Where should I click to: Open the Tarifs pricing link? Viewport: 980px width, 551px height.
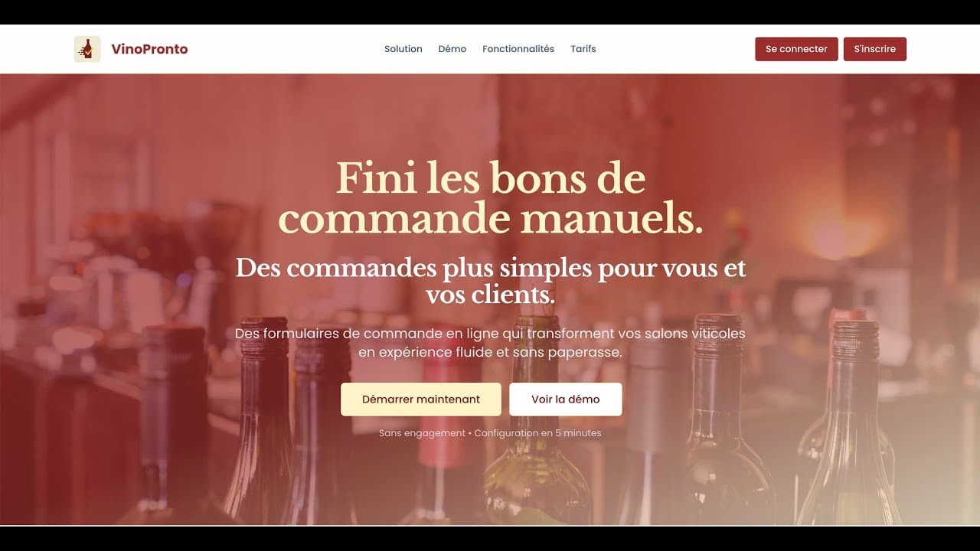(x=583, y=49)
